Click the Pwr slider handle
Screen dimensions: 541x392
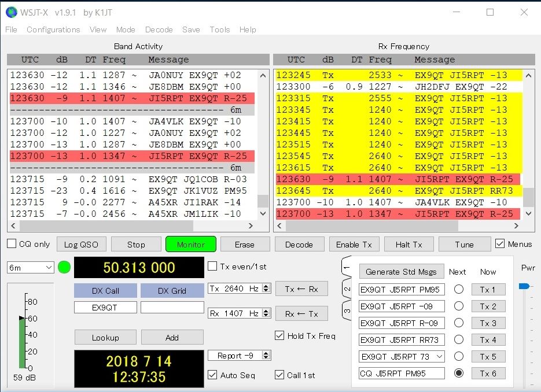pyautogui.click(x=524, y=286)
